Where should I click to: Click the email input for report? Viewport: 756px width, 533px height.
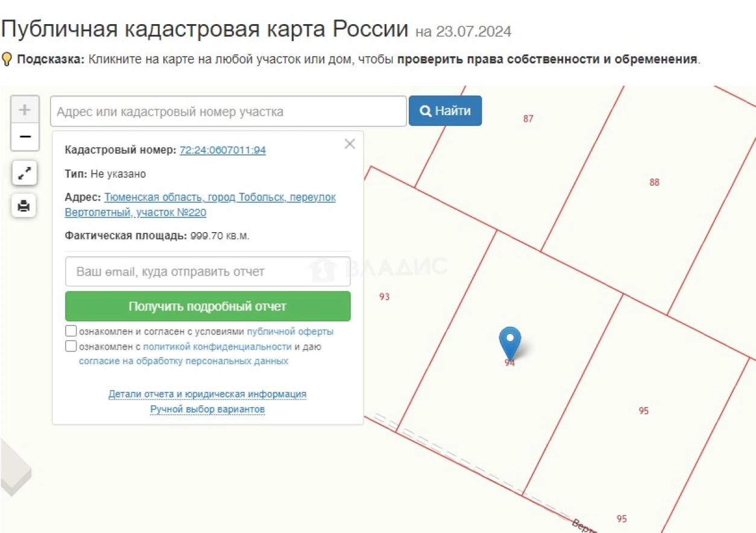[x=207, y=272]
